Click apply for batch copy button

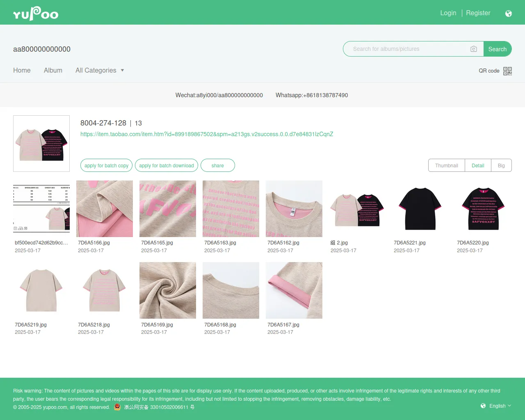click(107, 165)
